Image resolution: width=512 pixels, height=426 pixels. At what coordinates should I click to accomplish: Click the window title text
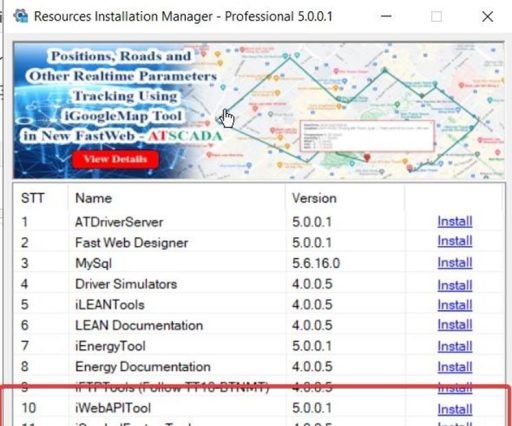(x=183, y=16)
